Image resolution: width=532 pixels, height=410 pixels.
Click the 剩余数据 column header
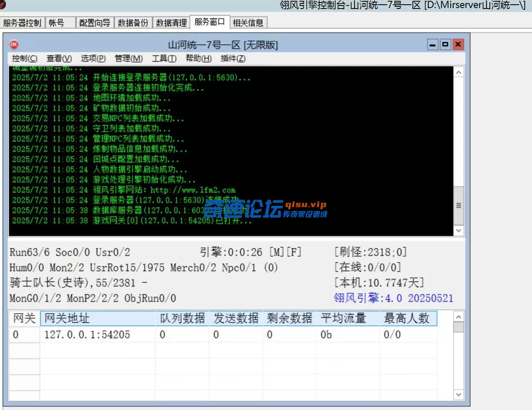[290, 318]
